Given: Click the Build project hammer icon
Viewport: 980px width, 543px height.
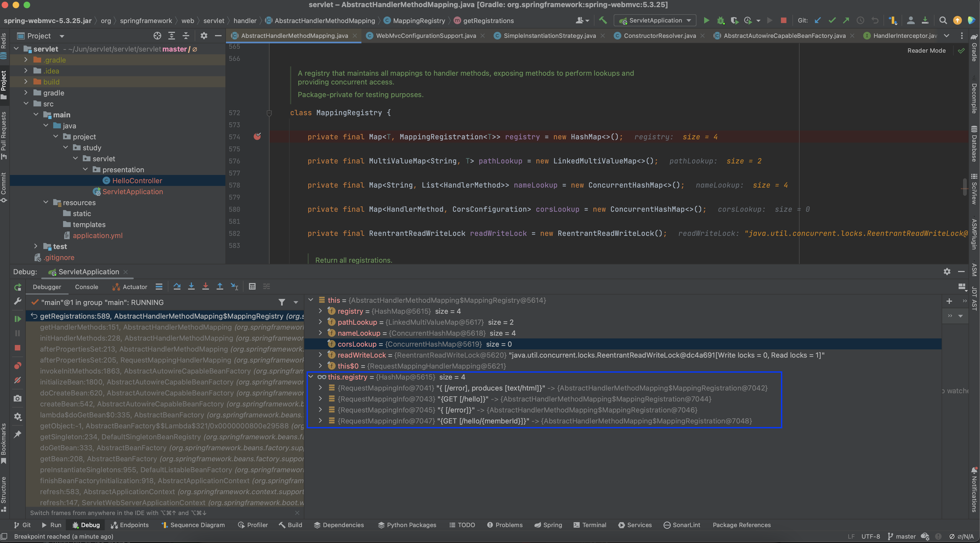Looking at the screenshot, I should click(x=603, y=21).
